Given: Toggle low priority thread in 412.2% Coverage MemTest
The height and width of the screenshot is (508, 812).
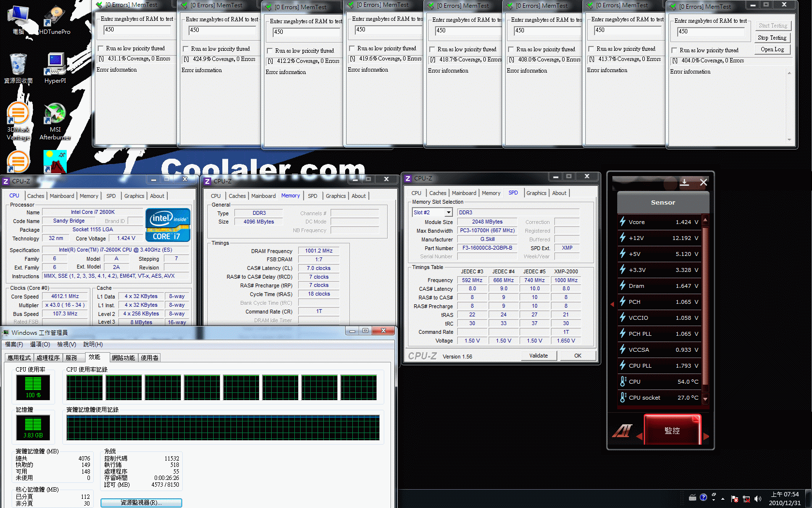Looking at the screenshot, I should click(270, 51).
